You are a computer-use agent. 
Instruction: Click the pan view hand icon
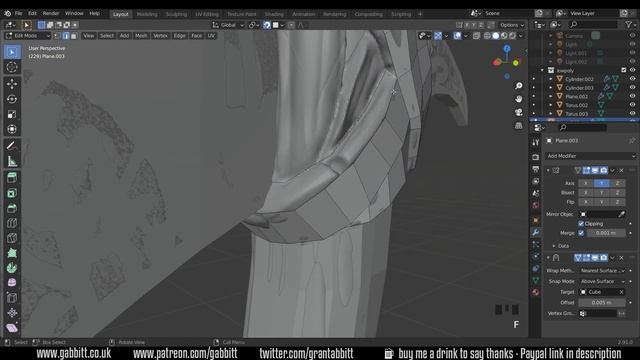coord(518,99)
